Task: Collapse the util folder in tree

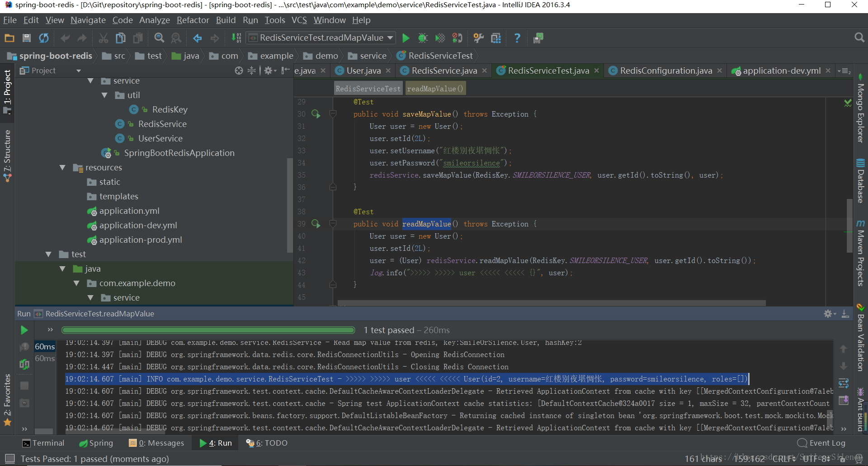Action: [x=104, y=95]
